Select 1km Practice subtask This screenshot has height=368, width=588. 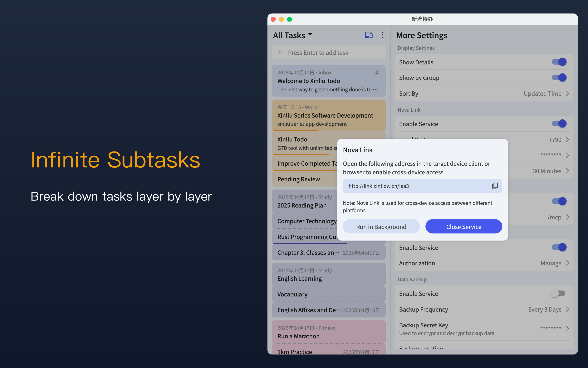(x=329, y=350)
